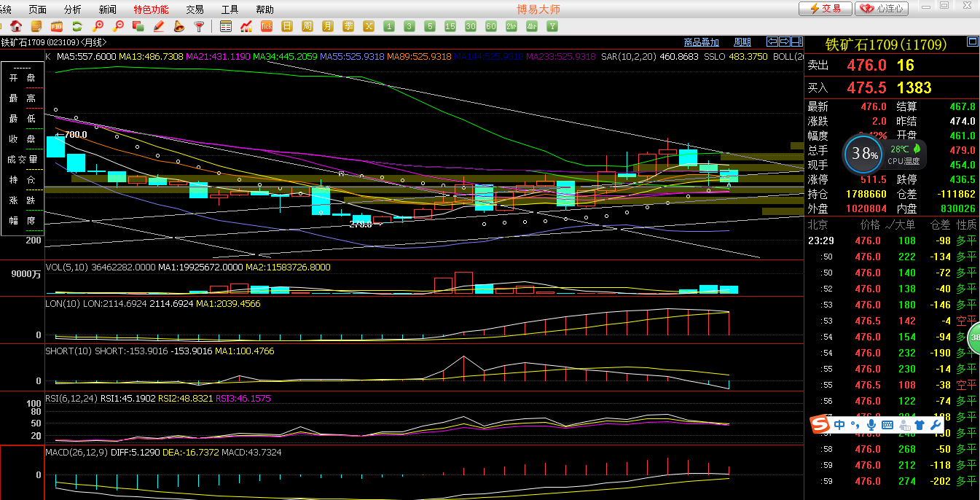Viewport: 980px width, 500px height.
Task: Click the overlapping windows icon
Action: tap(138, 26)
